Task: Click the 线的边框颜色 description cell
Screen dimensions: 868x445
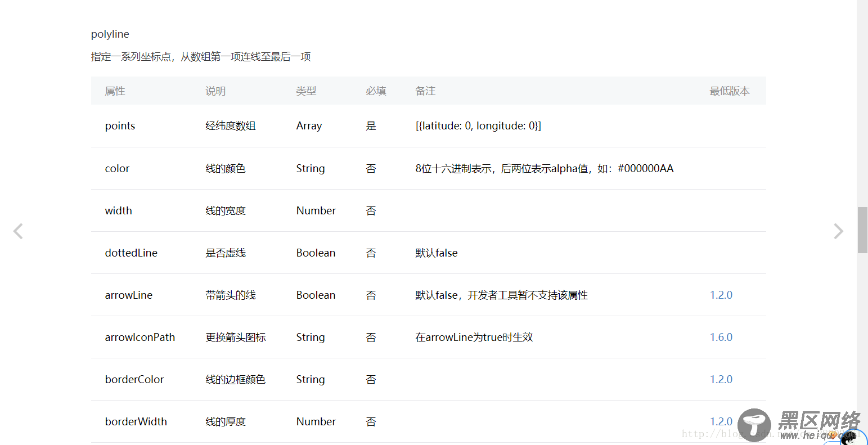Action: (x=236, y=379)
